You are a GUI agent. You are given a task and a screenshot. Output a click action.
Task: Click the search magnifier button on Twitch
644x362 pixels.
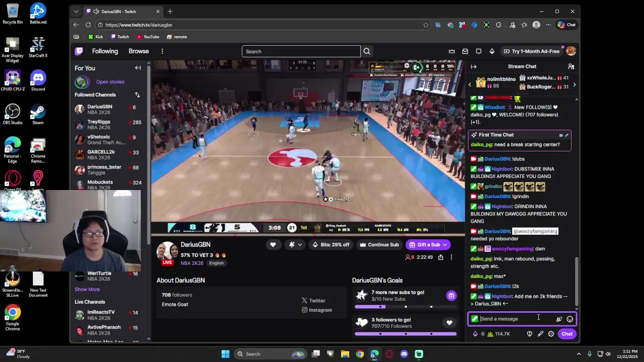point(367,51)
